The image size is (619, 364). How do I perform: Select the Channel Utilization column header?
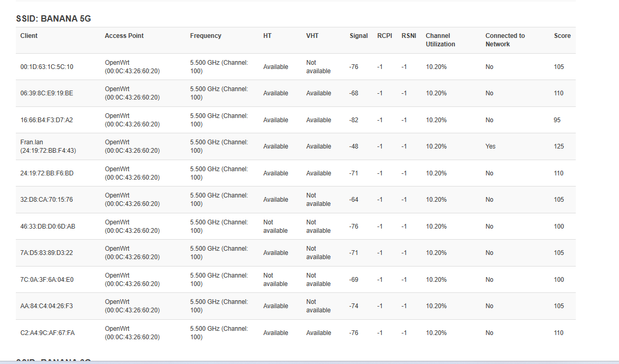pyautogui.click(x=440, y=40)
